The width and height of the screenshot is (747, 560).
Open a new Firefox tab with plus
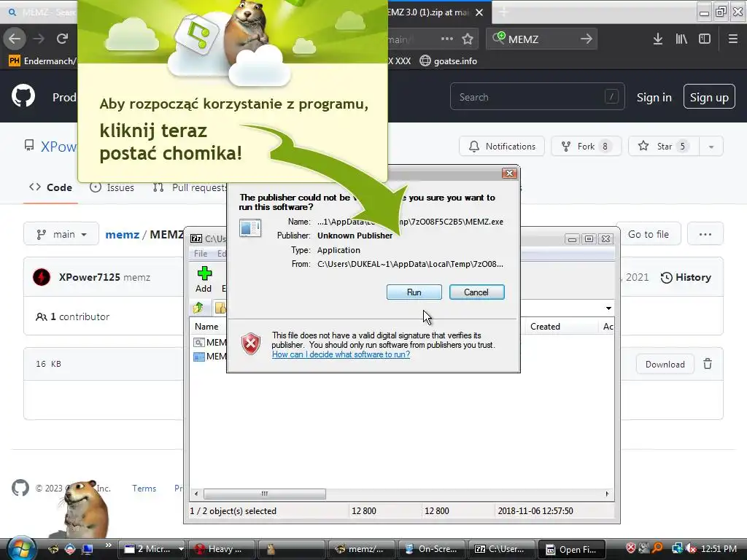point(503,12)
